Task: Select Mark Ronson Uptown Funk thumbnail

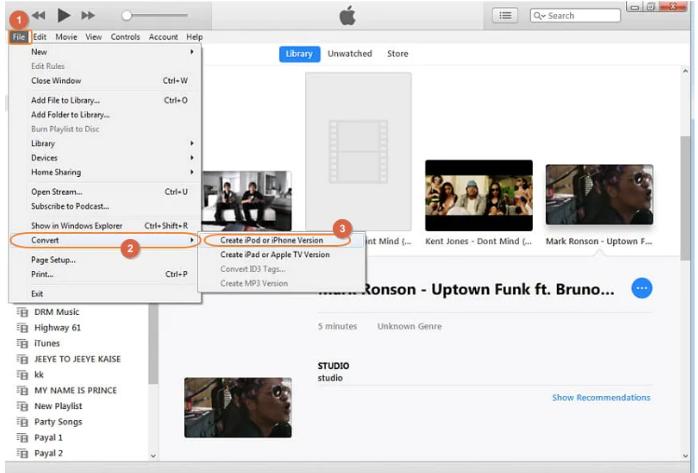Action: click(599, 194)
